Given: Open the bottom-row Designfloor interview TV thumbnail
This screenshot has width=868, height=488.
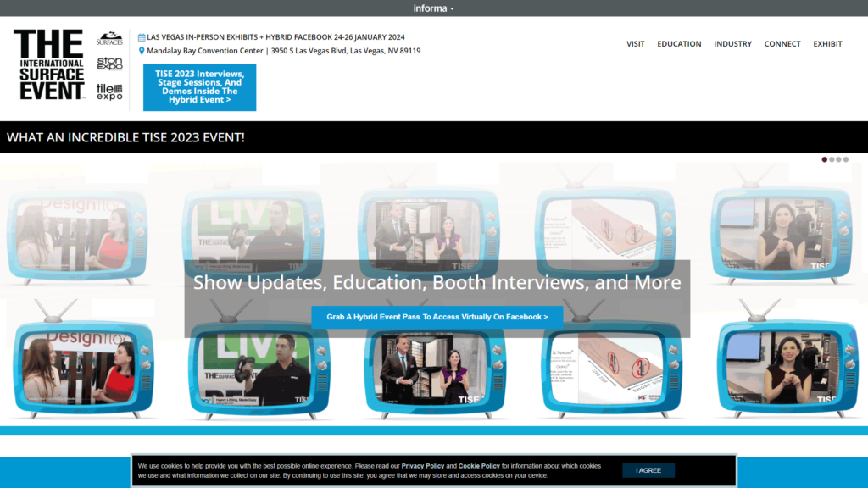Looking at the screenshot, I should (84, 369).
